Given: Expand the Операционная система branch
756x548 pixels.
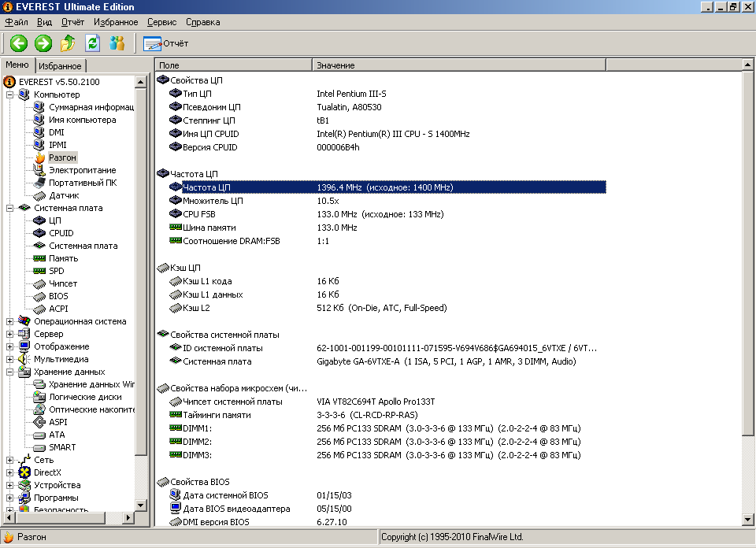Looking at the screenshot, I should [x=10, y=321].
